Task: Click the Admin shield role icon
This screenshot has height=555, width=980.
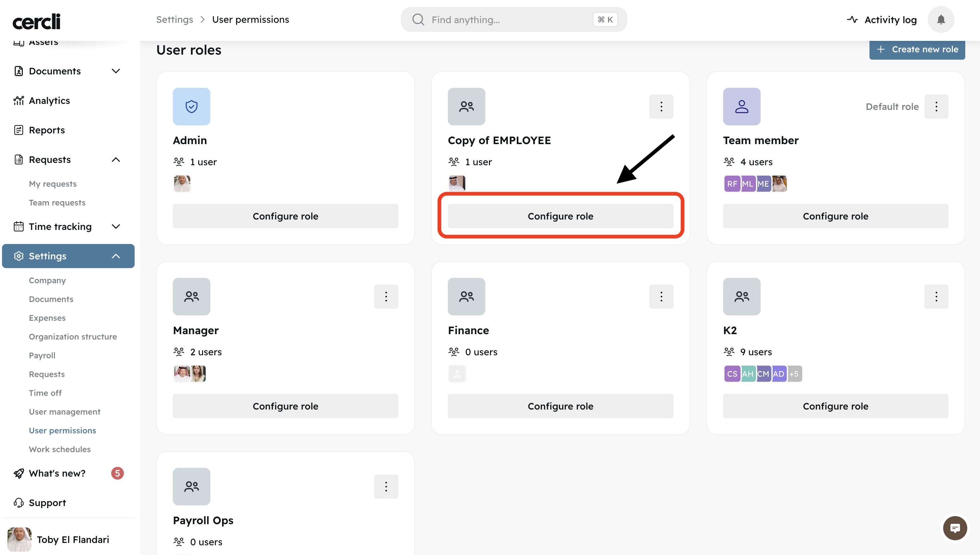Action: (192, 107)
